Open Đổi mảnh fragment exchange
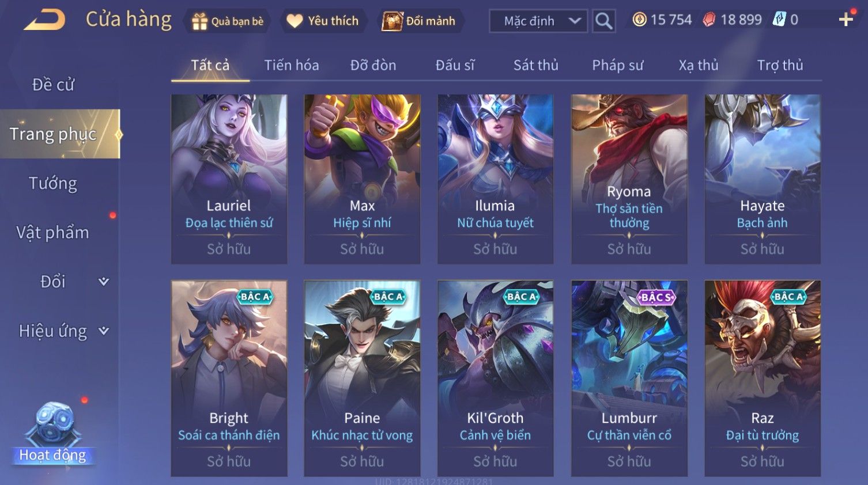 pyautogui.click(x=419, y=21)
